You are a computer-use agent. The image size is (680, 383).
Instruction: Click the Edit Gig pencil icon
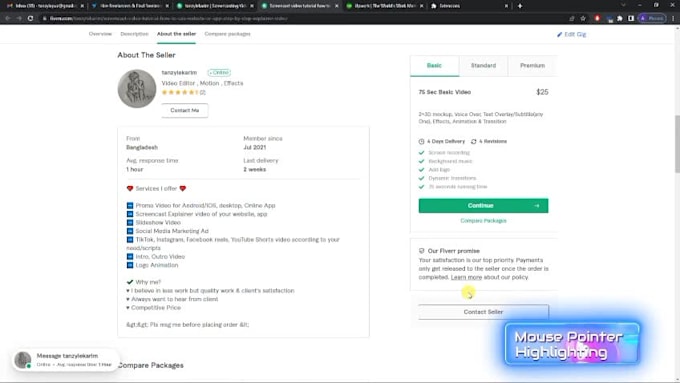(x=559, y=34)
